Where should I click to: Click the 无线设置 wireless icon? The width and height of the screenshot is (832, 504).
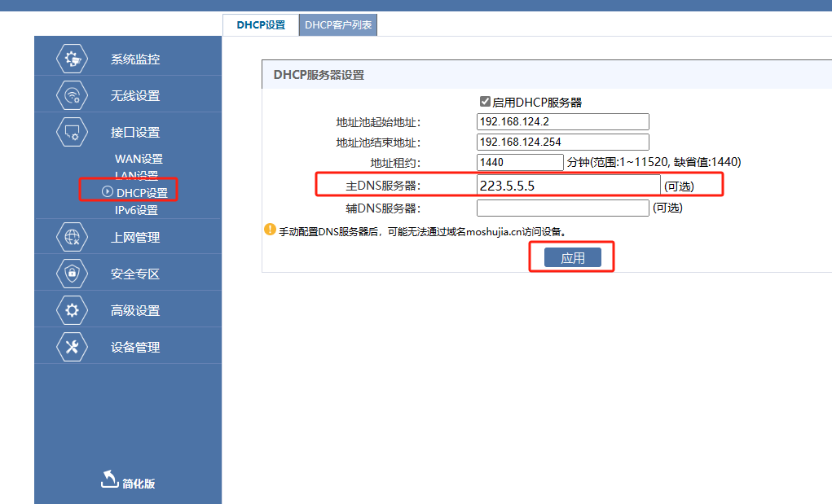pyautogui.click(x=73, y=95)
